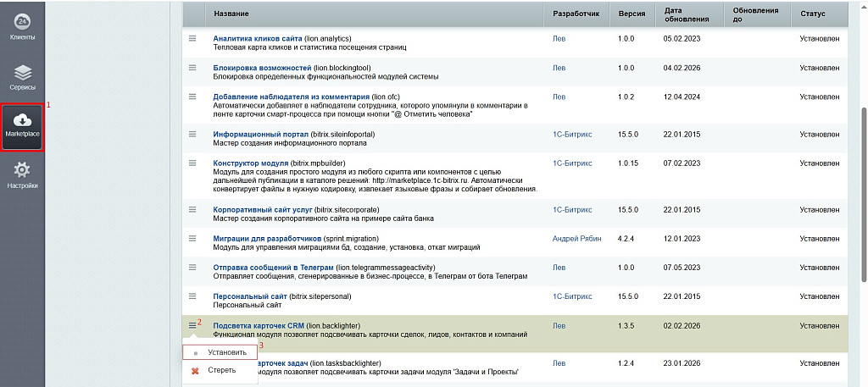This screenshot has width=868, height=387.
Task: Expand actions menu for Конструктор модуля
Action: [192, 163]
